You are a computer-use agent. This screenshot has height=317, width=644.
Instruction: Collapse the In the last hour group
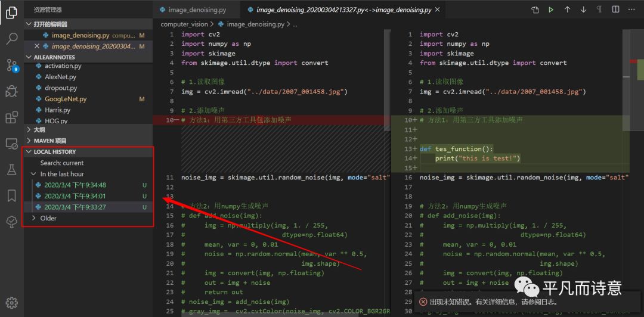point(88,174)
